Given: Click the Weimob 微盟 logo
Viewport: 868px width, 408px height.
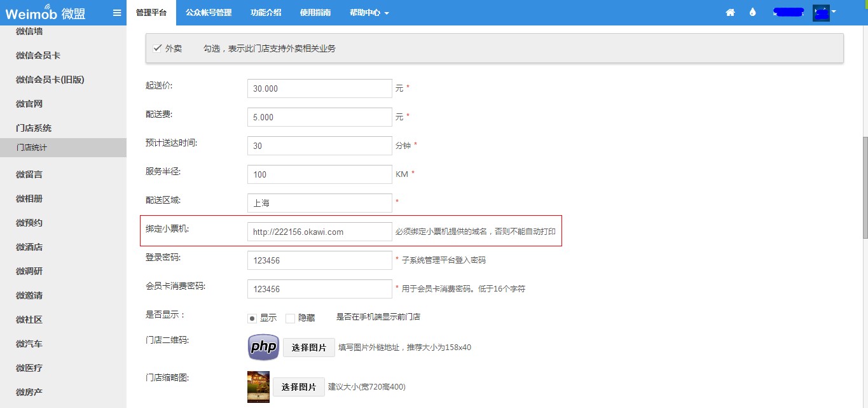Looking at the screenshot, I should pos(46,13).
